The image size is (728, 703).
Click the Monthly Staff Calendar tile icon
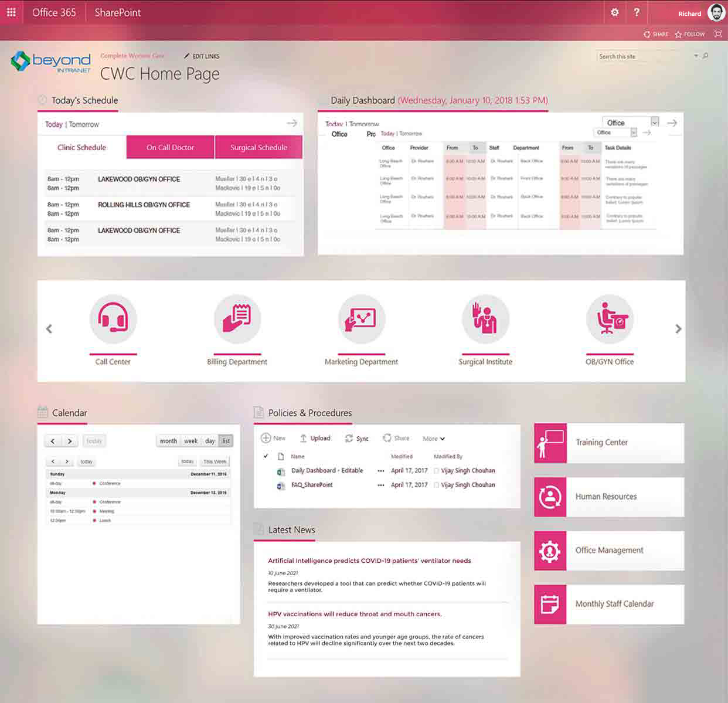click(549, 604)
